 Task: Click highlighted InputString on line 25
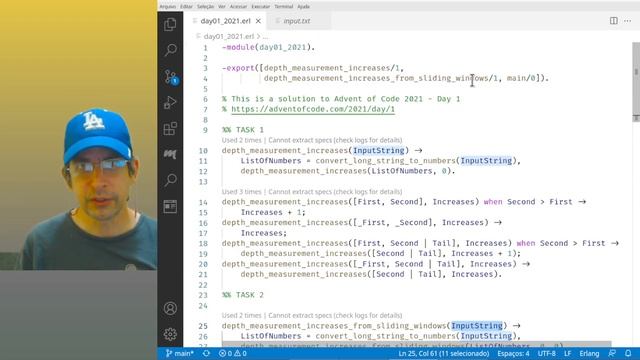(x=477, y=326)
